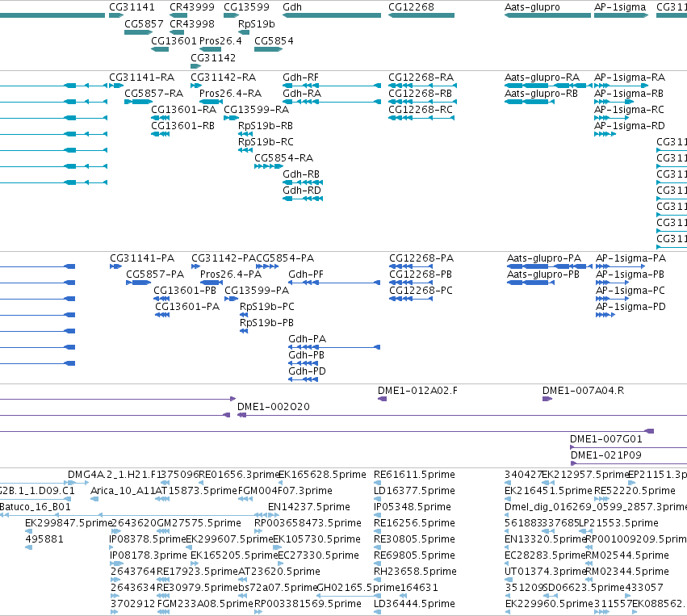Click the CG31142-RA transcript label

click(223, 78)
